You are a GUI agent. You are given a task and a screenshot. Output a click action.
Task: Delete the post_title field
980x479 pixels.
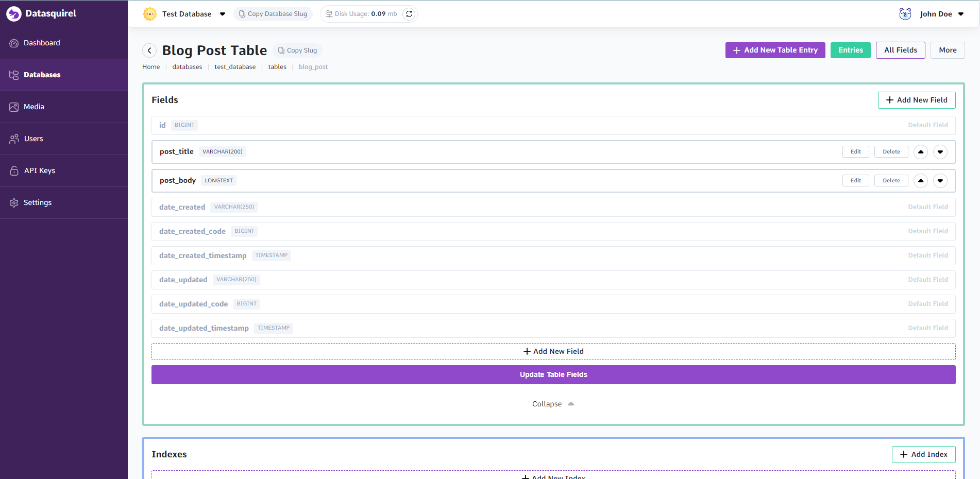pos(891,152)
